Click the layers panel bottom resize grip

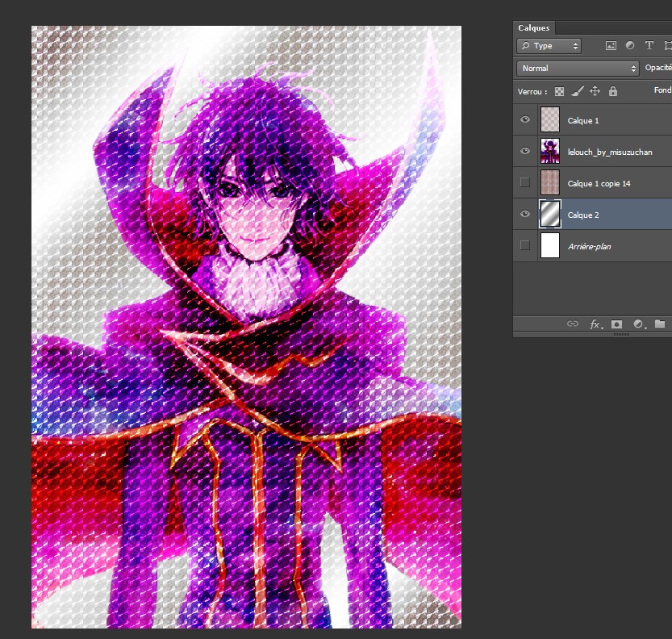[x=621, y=334]
